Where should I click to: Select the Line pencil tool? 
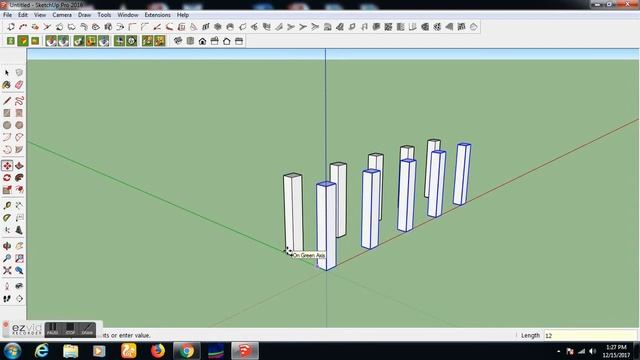click(7, 100)
